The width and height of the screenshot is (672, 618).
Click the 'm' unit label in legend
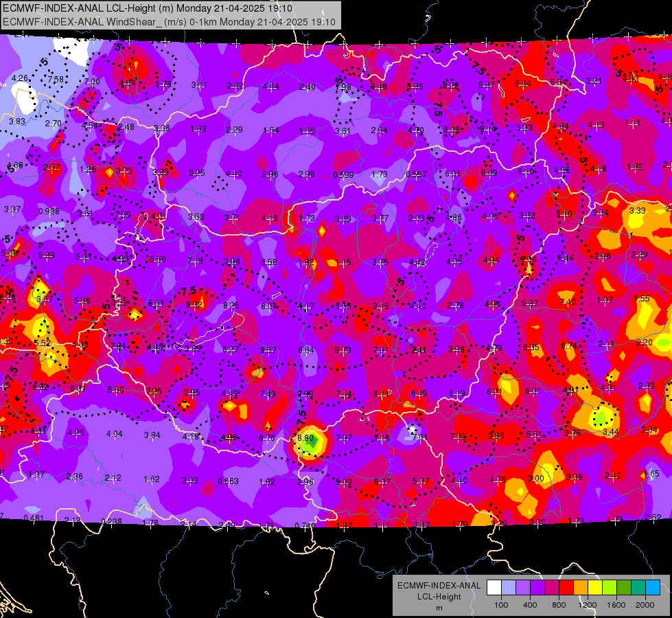coord(439,608)
